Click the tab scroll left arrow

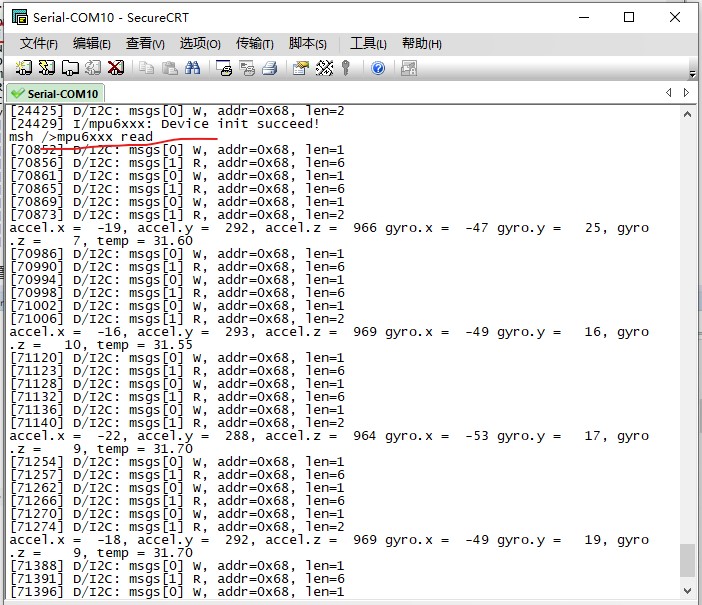(668, 93)
